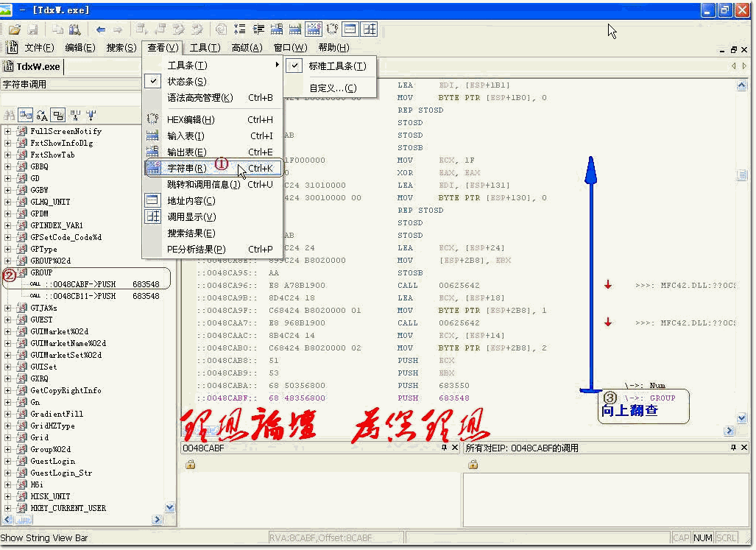Select 跳转和调用信息(J) menu entry
756x550 pixels.
(213, 184)
